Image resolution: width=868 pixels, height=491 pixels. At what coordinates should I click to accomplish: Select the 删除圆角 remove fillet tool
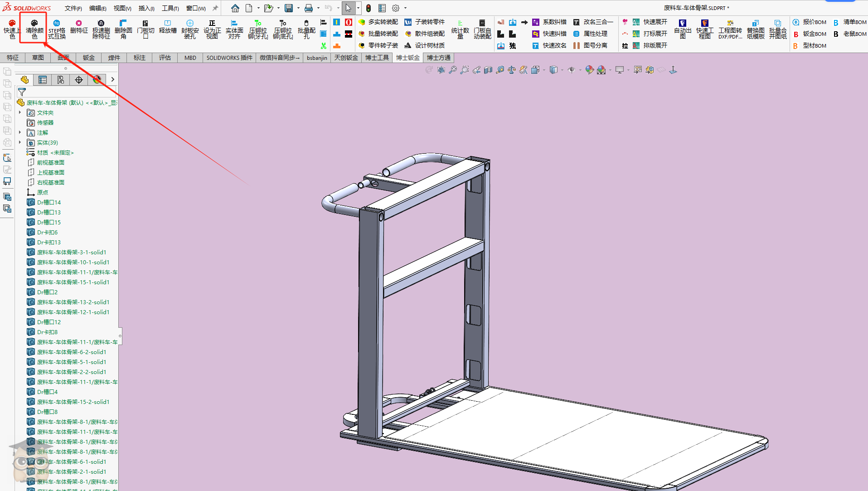point(123,29)
